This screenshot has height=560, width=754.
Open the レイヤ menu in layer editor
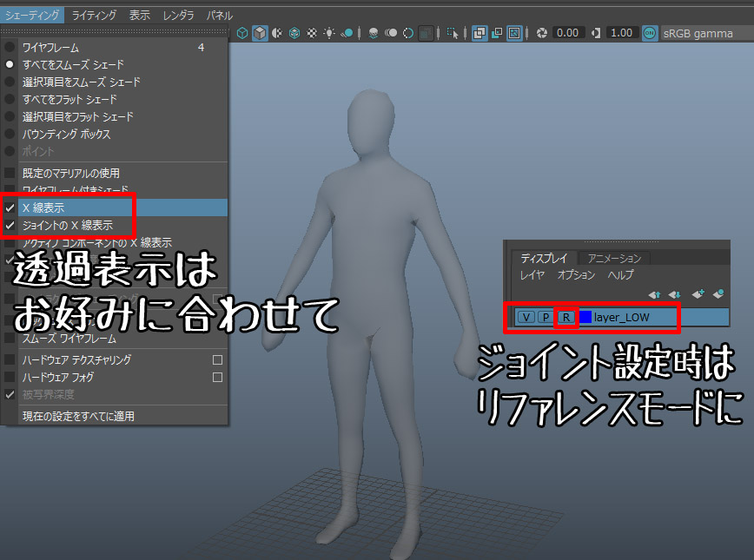[x=532, y=275]
